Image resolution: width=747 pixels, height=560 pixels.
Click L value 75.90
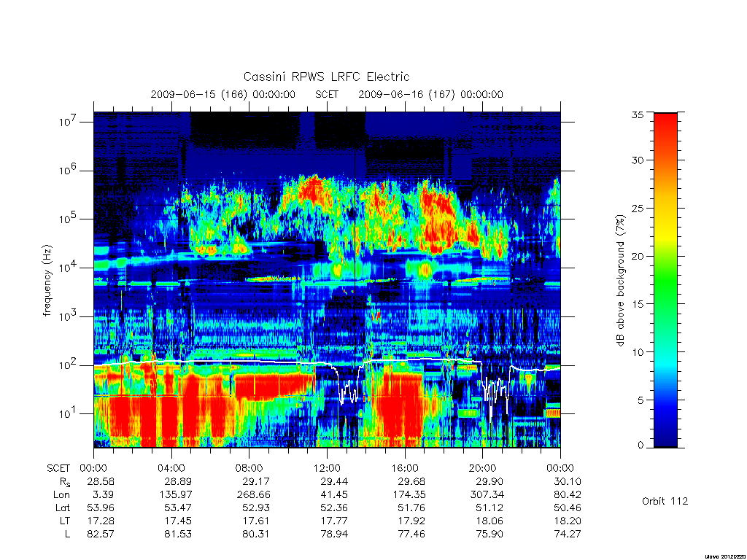click(489, 534)
